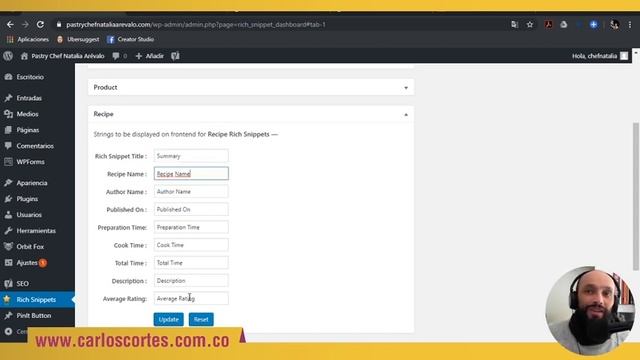The height and width of the screenshot is (360, 640).
Task: Go back with browser back arrow
Action: click(10, 24)
